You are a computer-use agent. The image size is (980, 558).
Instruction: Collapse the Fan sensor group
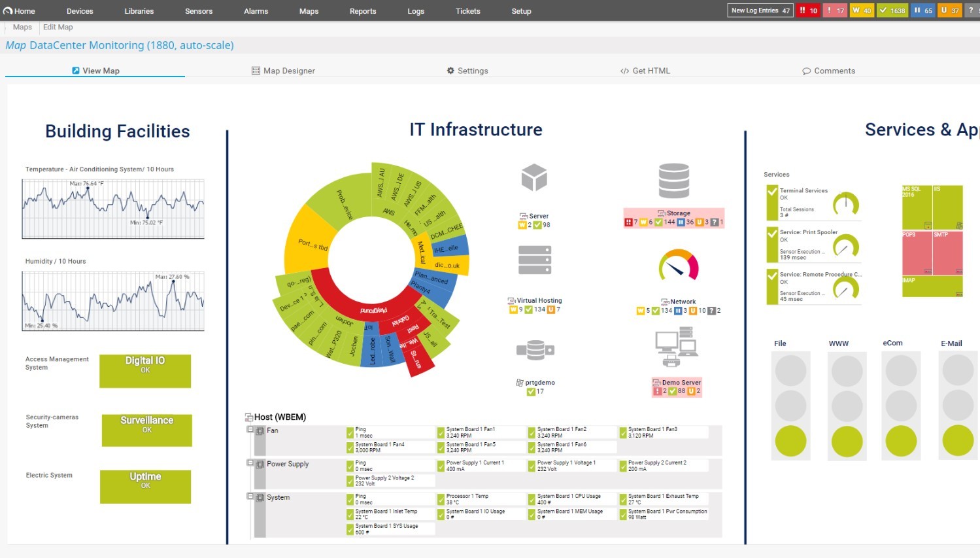pyautogui.click(x=250, y=429)
